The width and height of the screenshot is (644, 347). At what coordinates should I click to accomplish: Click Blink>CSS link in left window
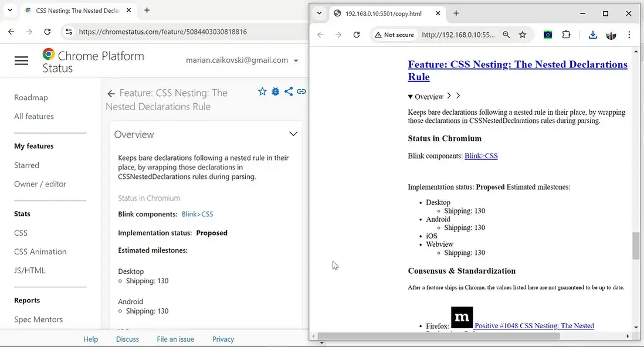197,214
